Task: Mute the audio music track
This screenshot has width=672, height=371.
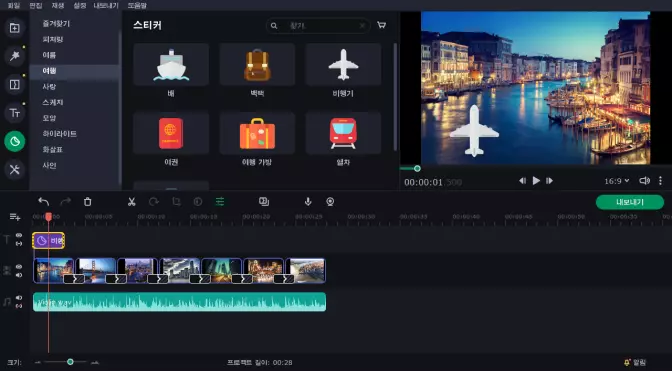Action: [x=19, y=298]
